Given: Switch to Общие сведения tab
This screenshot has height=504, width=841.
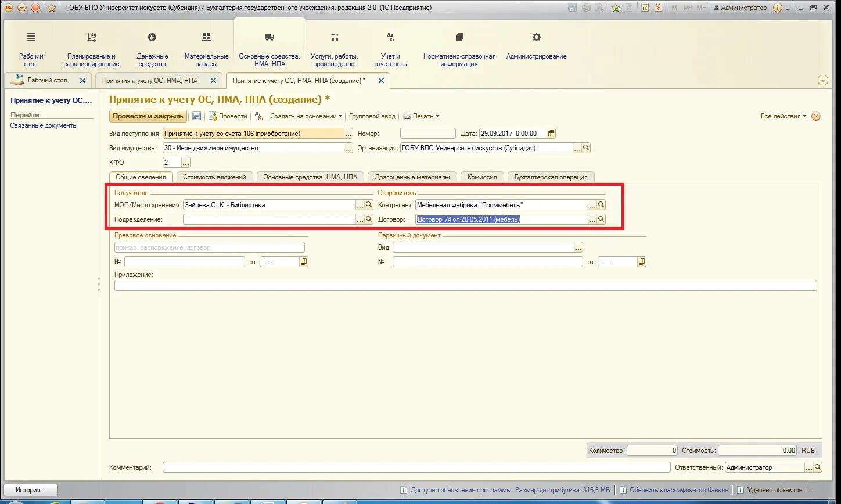Looking at the screenshot, I should (141, 177).
